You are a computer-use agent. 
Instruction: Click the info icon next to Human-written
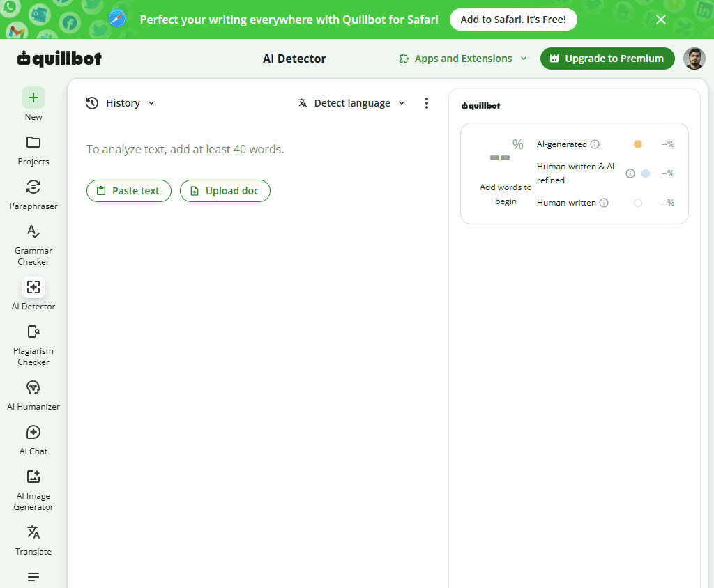604,203
